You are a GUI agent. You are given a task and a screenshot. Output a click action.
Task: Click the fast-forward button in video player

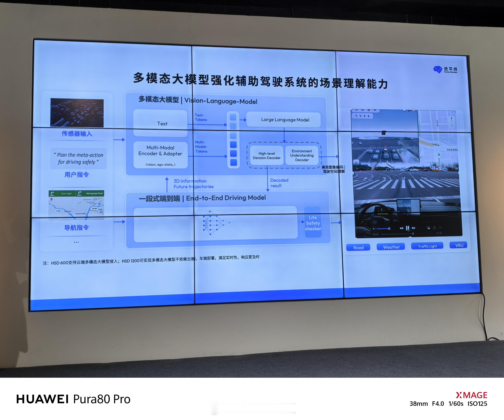pyautogui.click(x=414, y=228)
